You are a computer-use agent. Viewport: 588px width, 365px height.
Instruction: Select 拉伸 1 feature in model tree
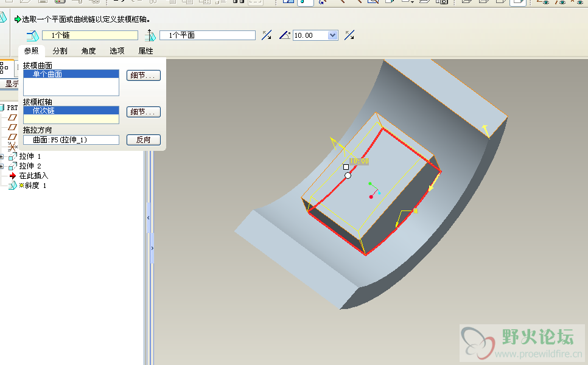[x=30, y=156]
